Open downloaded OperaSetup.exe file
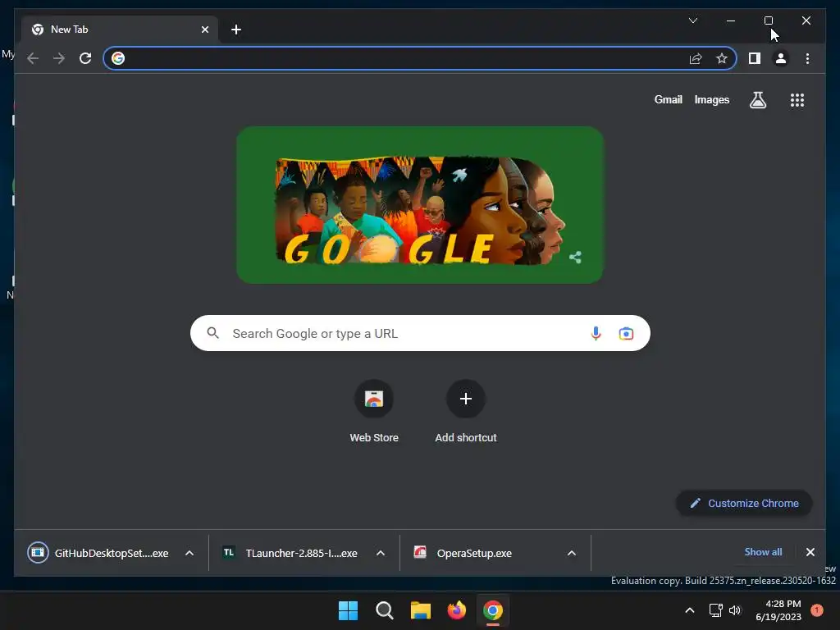The height and width of the screenshot is (630, 840). [464, 553]
